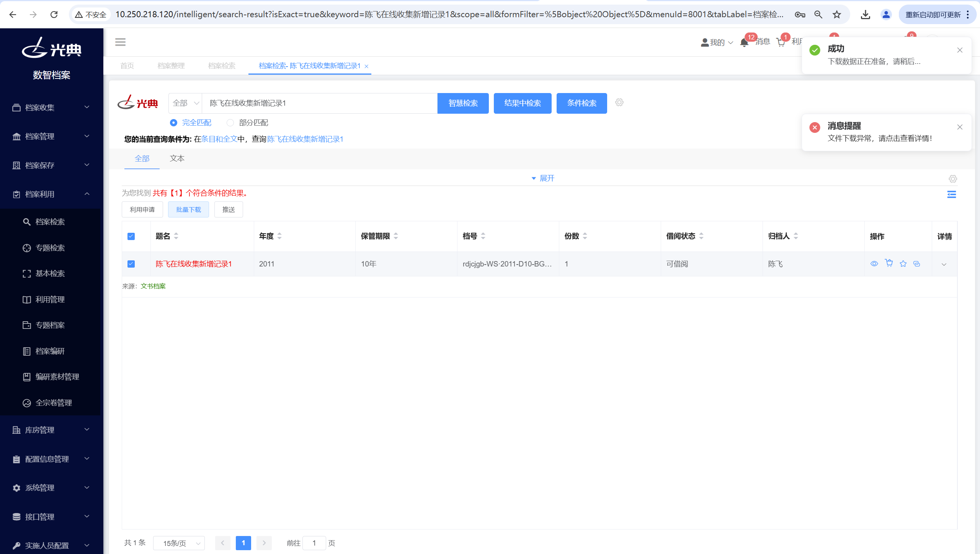This screenshot has width=980, height=554.
Task: Select the 完全匹配 radio button
Action: point(173,123)
